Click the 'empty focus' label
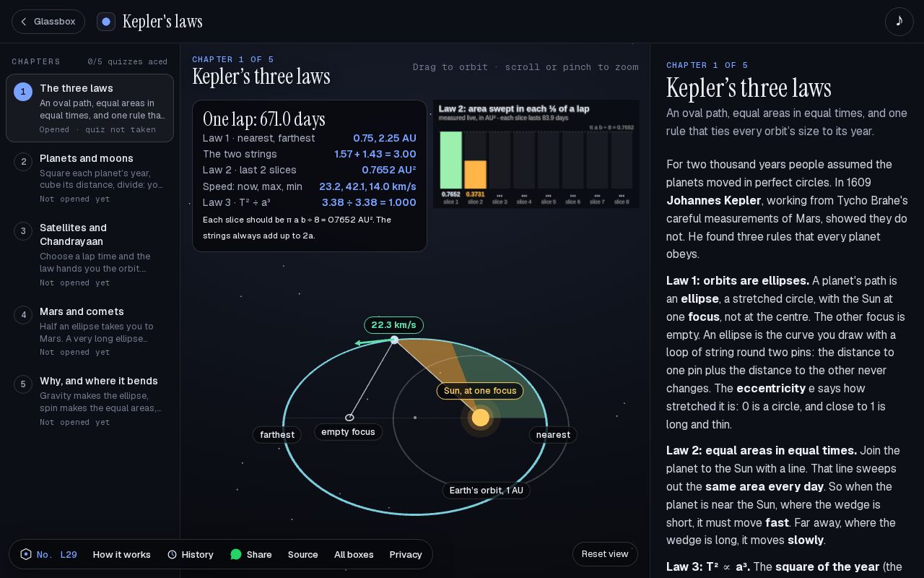Screen dimensions: 924x578 coord(348,432)
